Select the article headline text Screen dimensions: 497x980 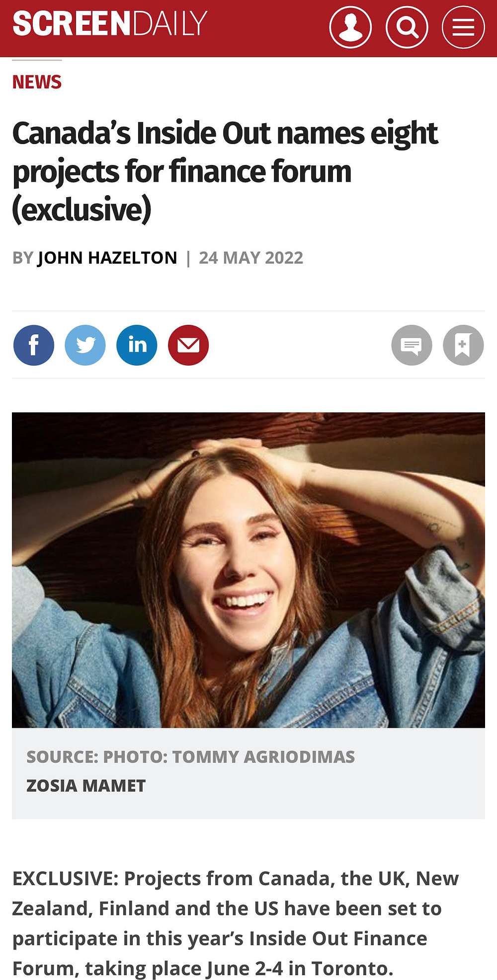(x=225, y=171)
